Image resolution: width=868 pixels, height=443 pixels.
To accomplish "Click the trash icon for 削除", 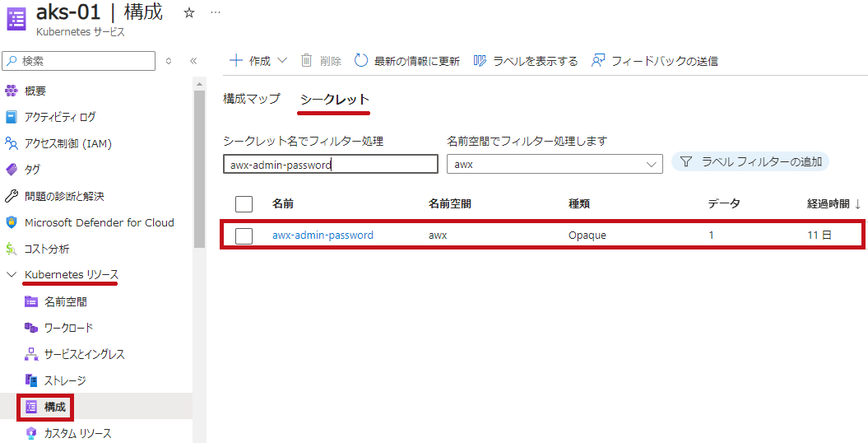I will coord(306,60).
